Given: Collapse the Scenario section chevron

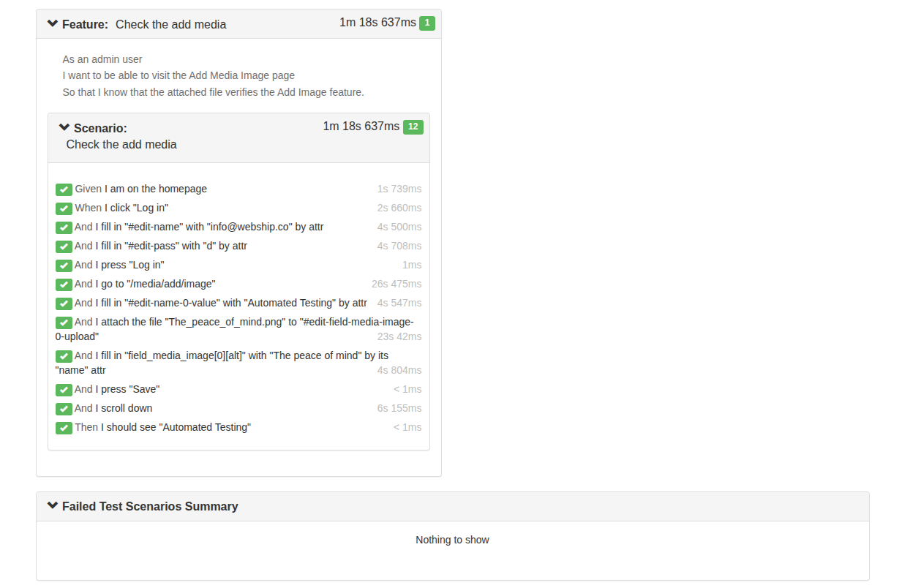Looking at the screenshot, I should coord(64,127).
